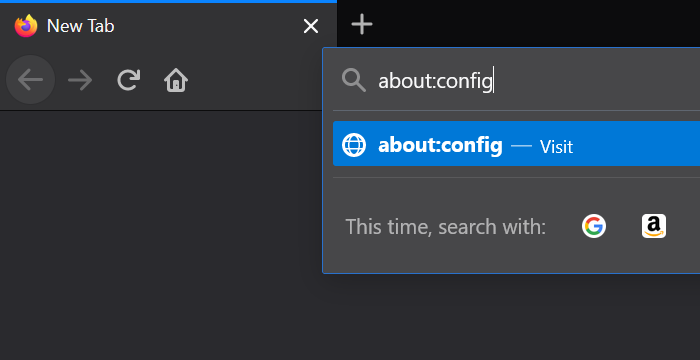Search this time with Amazon

pos(654,226)
